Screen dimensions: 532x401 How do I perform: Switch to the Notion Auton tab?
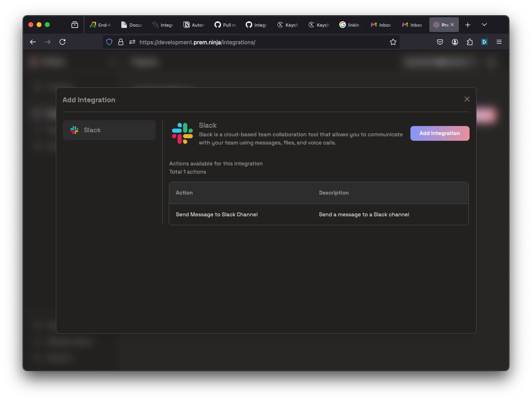[194, 25]
